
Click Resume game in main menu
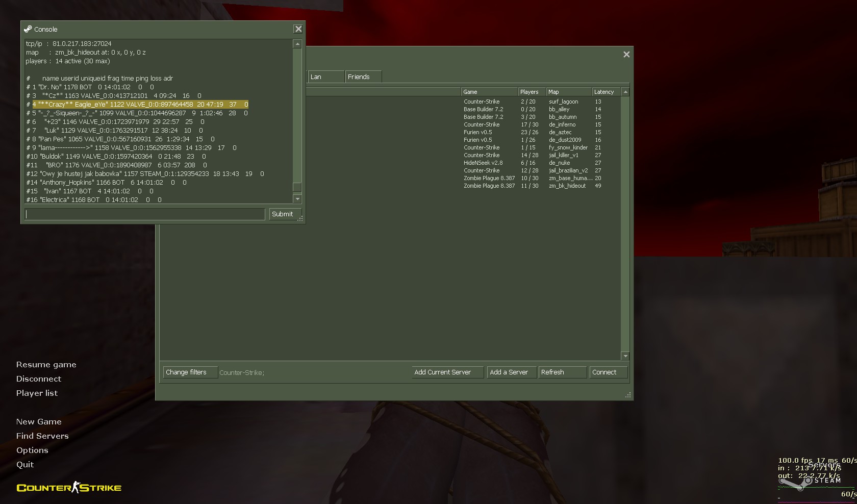(x=46, y=365)
